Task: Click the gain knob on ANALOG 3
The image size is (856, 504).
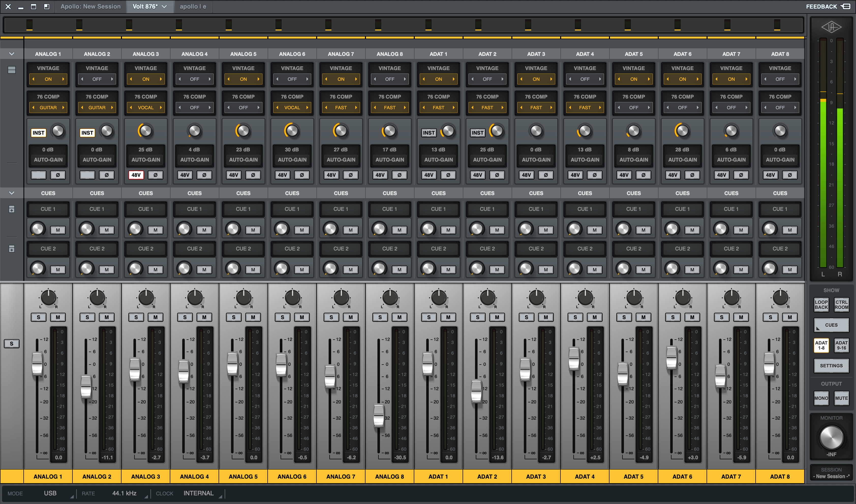Action: click(x=145, y=131)
